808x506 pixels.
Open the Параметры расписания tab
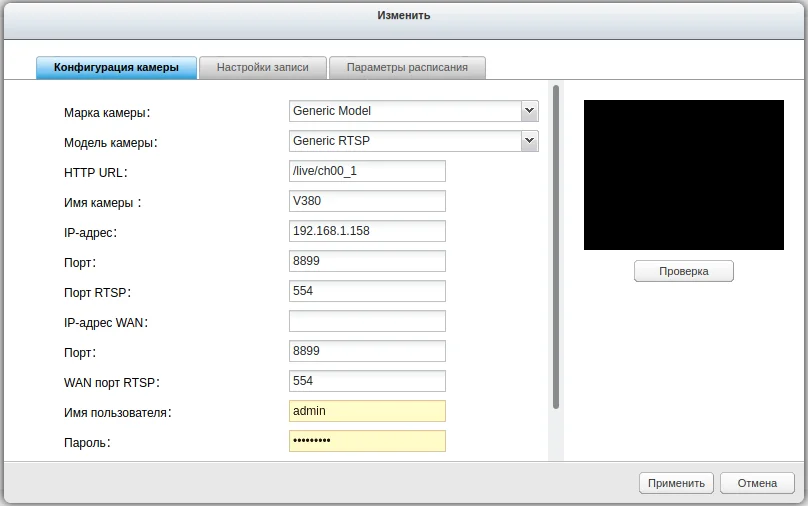(x=407, y=68)
